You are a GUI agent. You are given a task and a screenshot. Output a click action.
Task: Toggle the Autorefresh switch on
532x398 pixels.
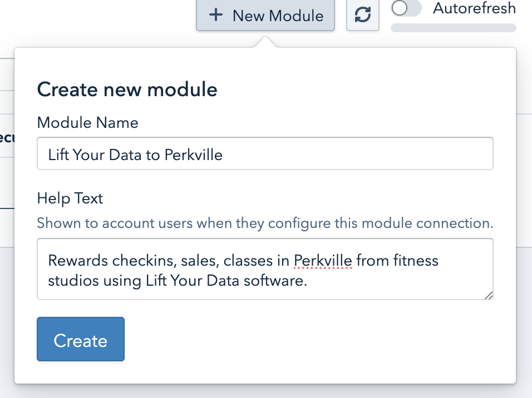click(x=407, y=9)
